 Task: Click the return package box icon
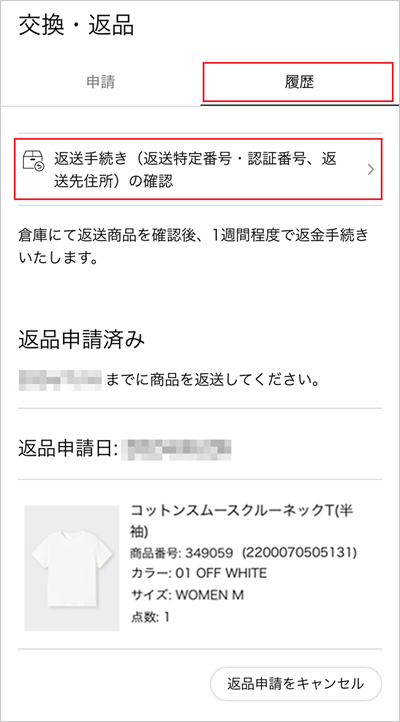[33, 160]
